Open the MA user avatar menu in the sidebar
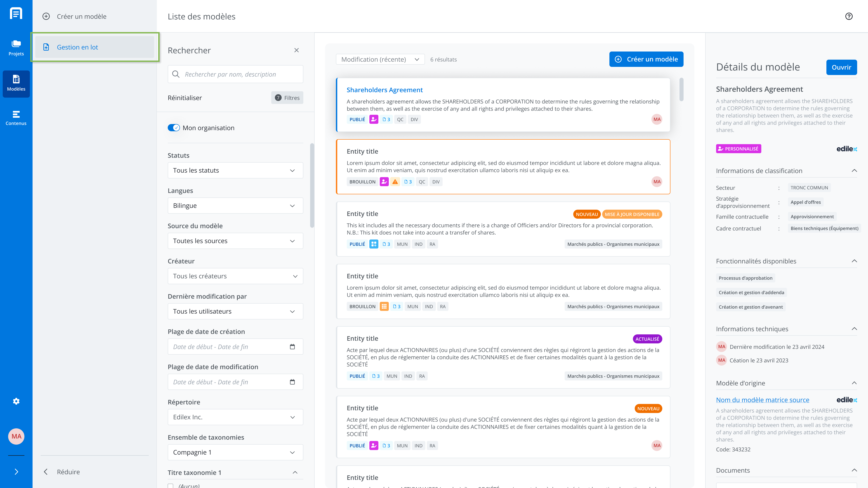 [x=16, y=436]
